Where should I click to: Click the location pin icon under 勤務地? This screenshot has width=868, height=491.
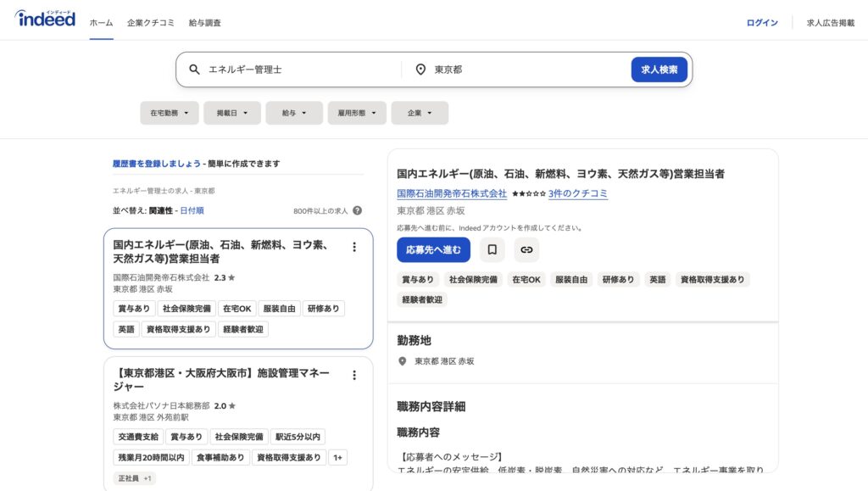coord(401,360)
